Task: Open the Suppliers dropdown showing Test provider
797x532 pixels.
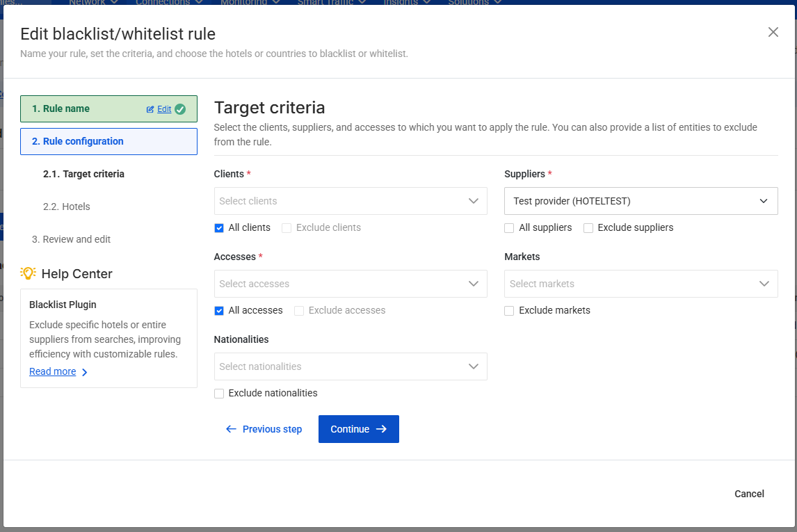Action: click(x=641, y=201)
